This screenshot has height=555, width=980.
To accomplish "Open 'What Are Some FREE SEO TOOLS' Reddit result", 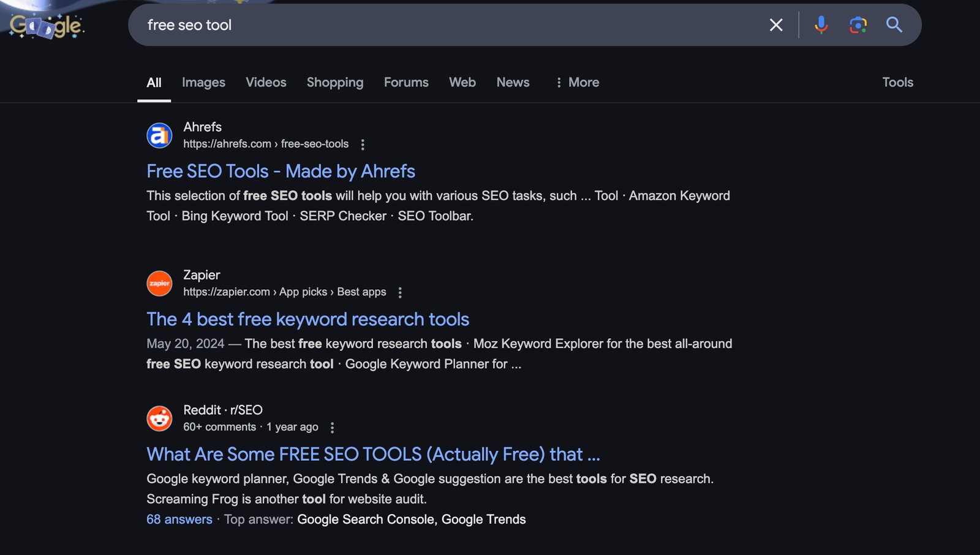I will [x=373, y=455].
